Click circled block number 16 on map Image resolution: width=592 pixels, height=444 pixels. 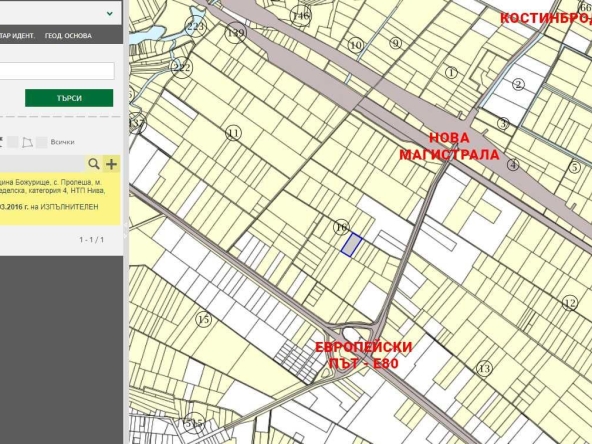click(341, 227)
